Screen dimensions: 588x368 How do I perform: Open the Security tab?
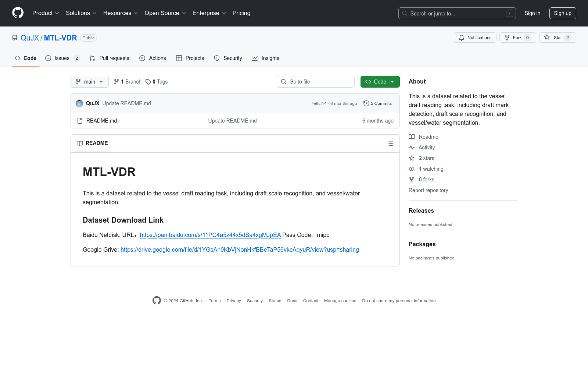228,58
